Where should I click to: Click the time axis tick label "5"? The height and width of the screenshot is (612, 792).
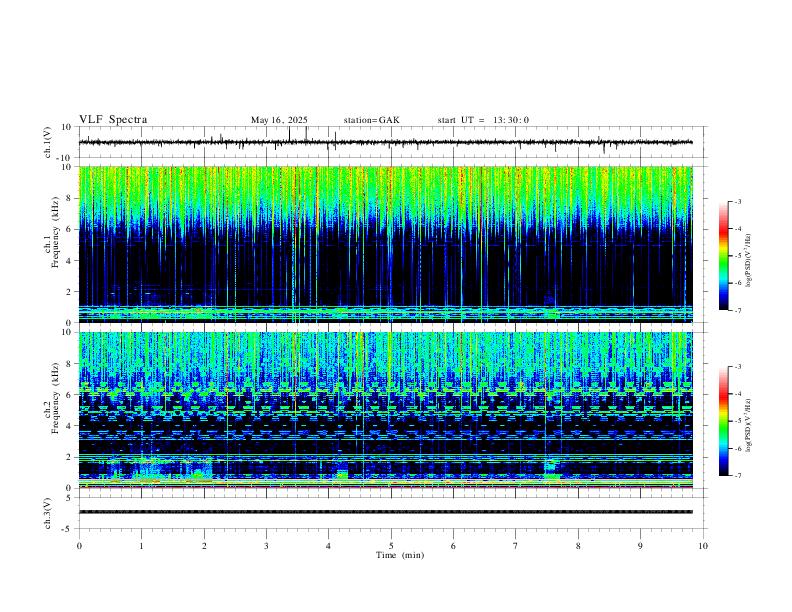(391, 546)
